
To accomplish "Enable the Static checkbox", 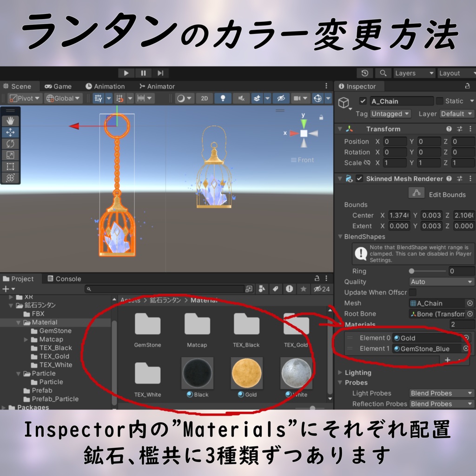I will click(439, 101).
